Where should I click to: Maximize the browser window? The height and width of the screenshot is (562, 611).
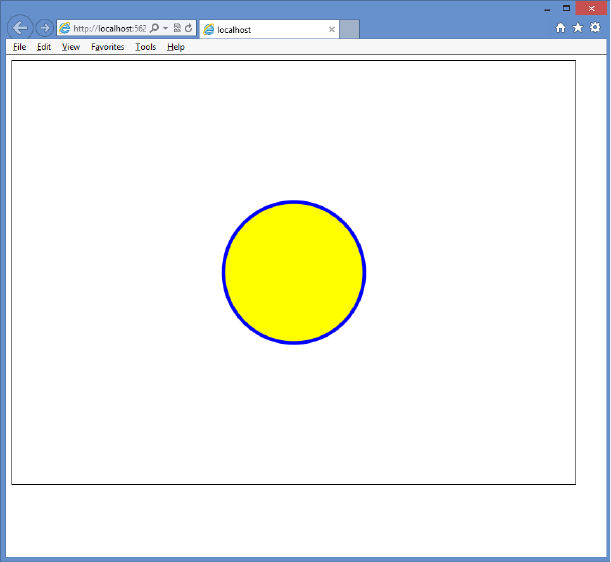coord(566,8)
